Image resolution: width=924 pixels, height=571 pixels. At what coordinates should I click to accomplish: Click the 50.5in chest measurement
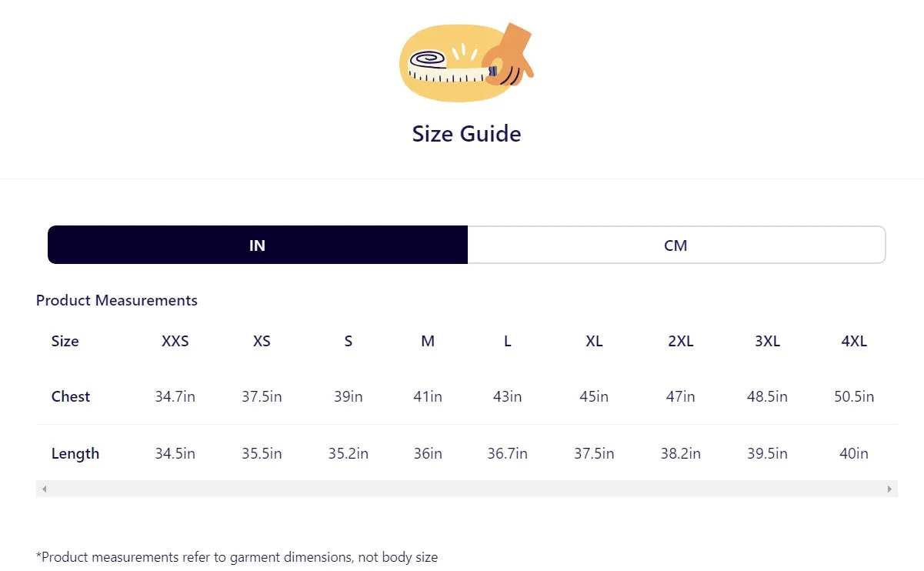point(854,396)
